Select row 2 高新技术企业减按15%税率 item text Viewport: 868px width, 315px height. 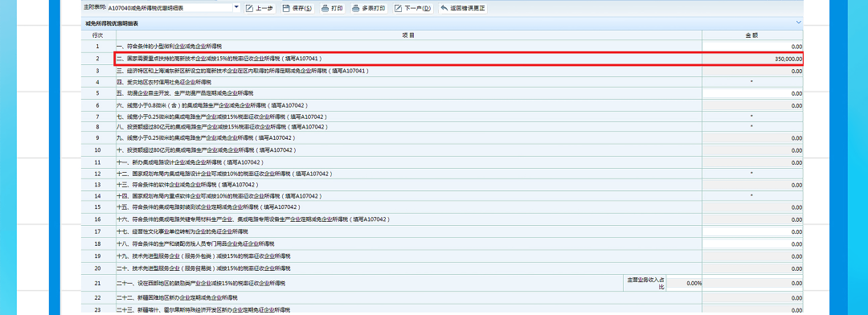coord(219,58)
